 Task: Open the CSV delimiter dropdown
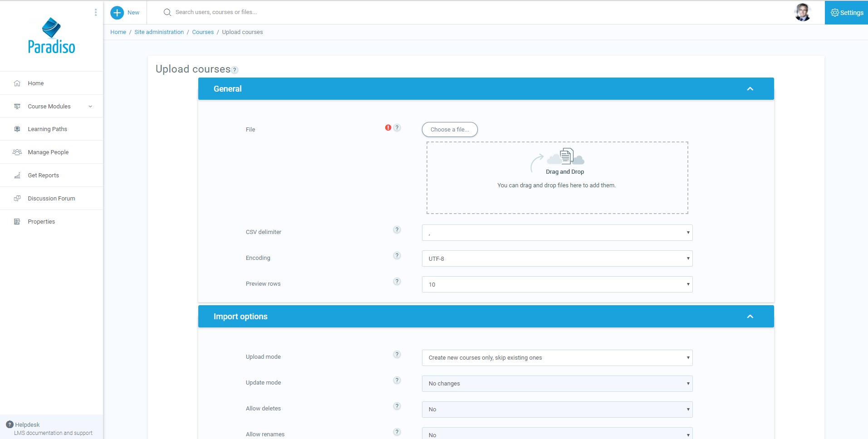pos(557,233)
